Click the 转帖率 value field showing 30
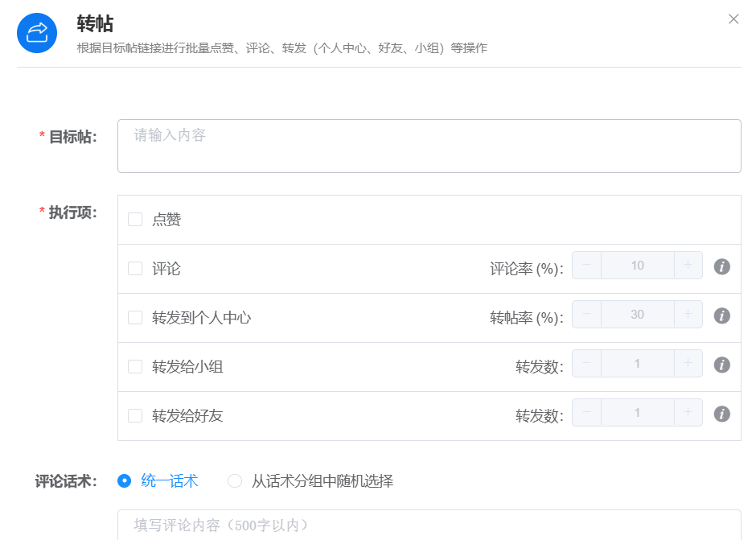 (638, 314)
